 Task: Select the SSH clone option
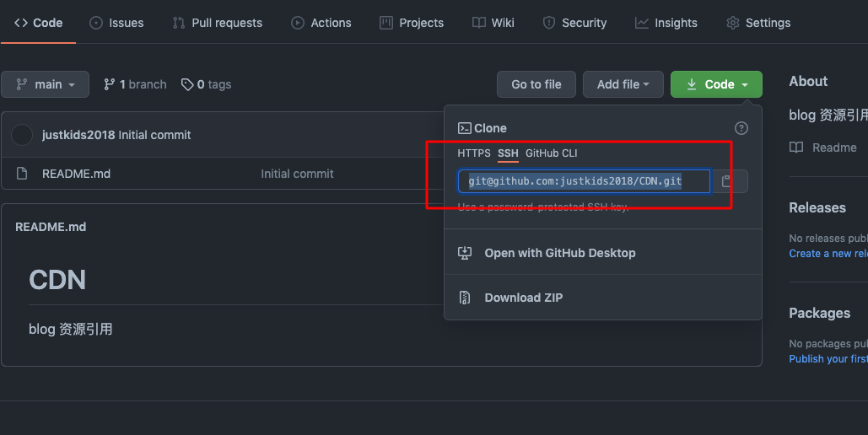pos(508,153)
